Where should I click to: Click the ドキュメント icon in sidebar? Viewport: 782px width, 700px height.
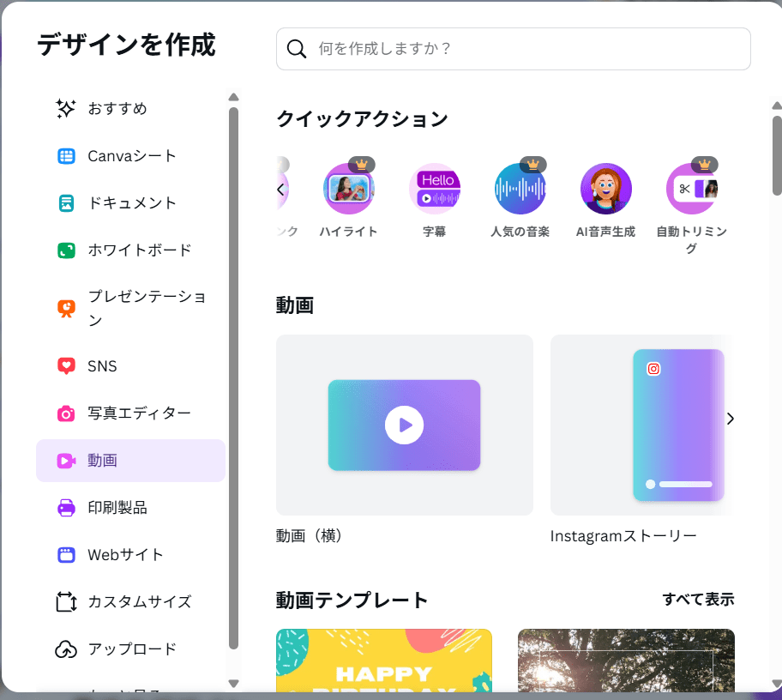click(x=66, y=203)
